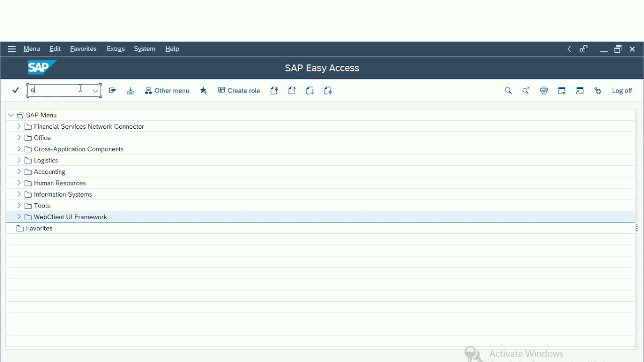This screenshot has width=644, height=362.
Task: Click the Print icon
Action: click(544, 90)
